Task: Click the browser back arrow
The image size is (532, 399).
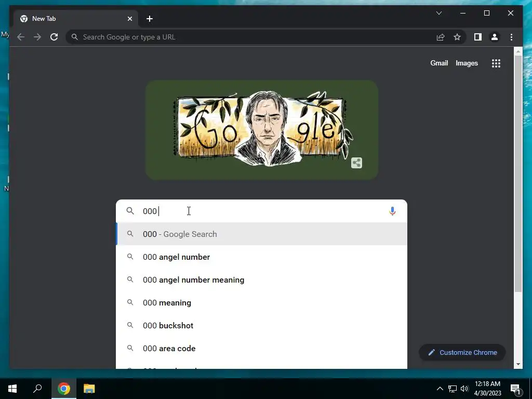Action: [x=21, y=37]
